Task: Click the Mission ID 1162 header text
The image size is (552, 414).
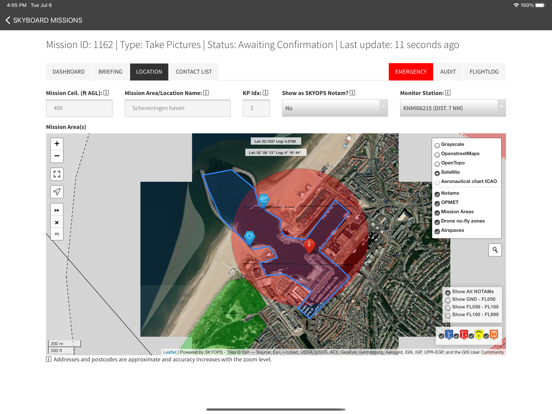Action: 80,45
